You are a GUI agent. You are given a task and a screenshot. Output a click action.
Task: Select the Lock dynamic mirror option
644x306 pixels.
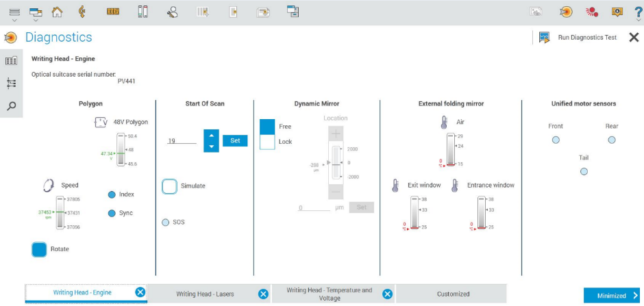tap(267, 142)
